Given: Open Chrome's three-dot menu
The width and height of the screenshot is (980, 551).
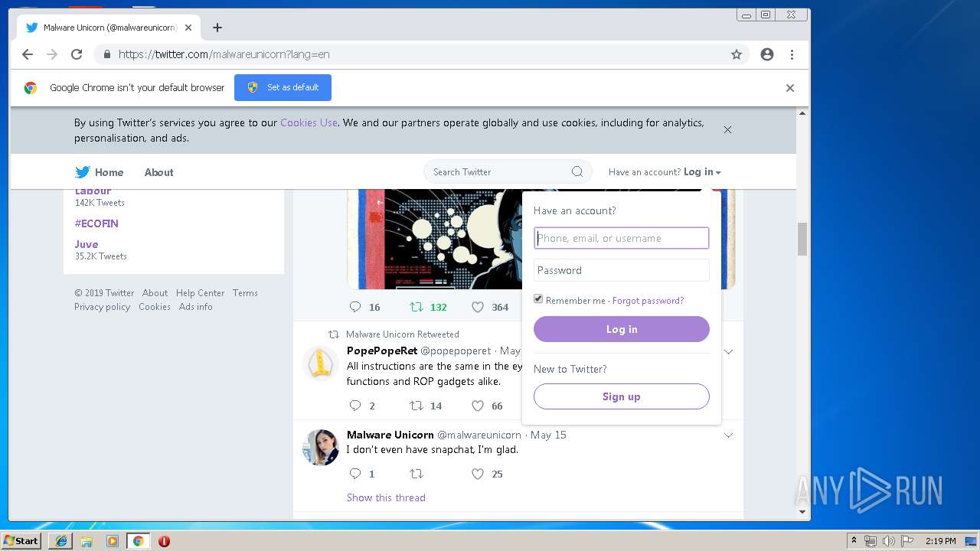Looking at the screenshot, I should [792, 54].
